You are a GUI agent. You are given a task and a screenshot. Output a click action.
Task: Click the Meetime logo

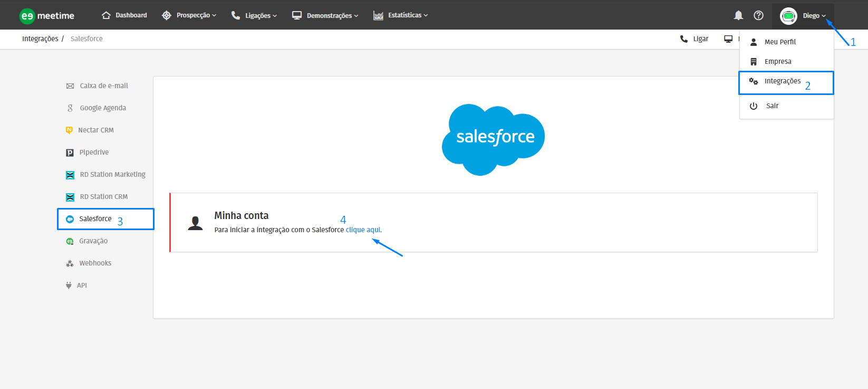pos(47,16)
